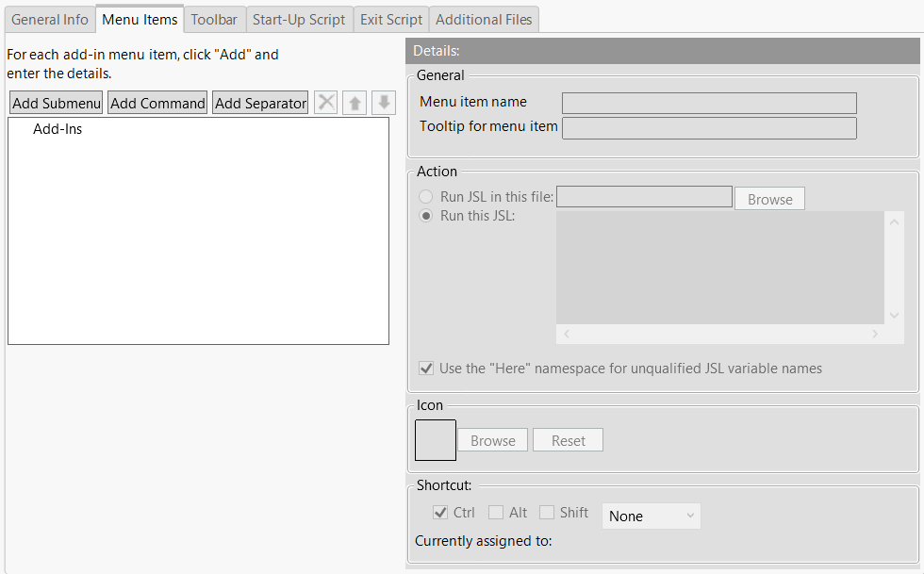This screenshot has width=924, height=574.
Task: Click the move item up arrow icon
Action: tap(354, 102)
